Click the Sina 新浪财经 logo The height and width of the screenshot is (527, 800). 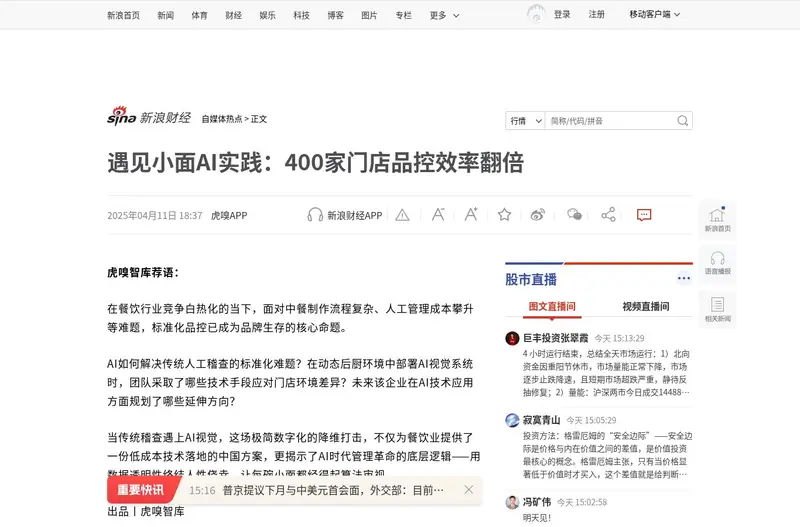(149, 117)
